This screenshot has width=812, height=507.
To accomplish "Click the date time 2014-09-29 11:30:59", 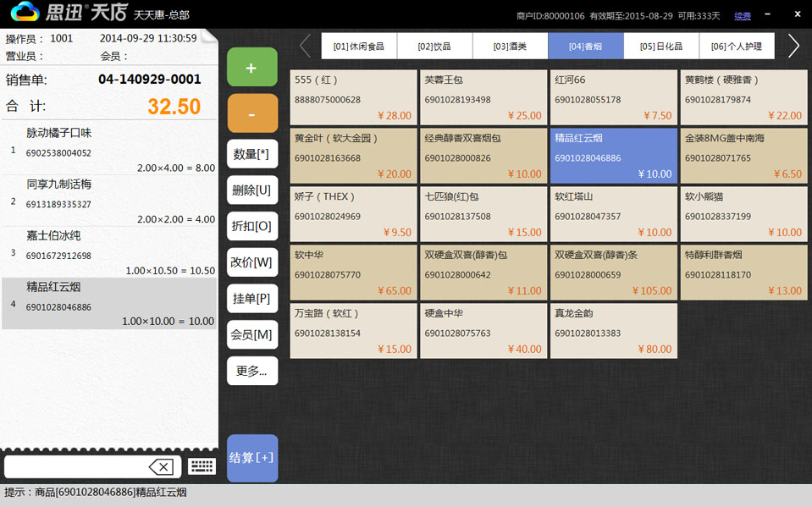I will tap(148, 38).
